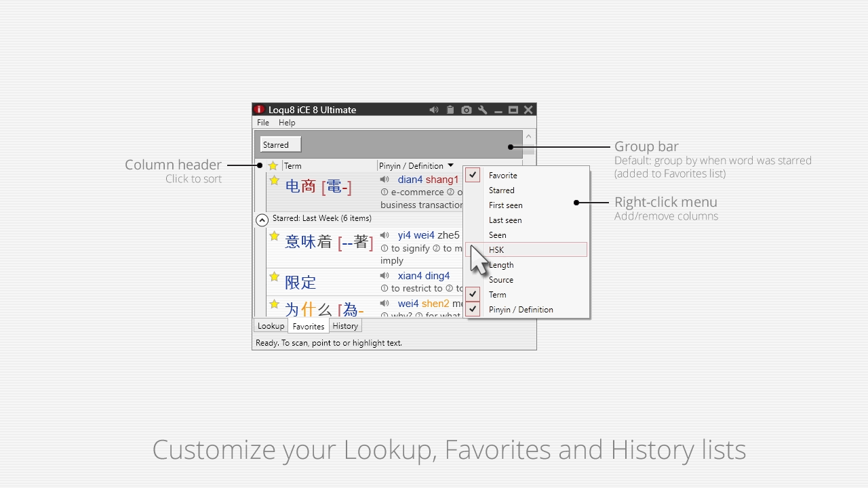Switch to the Lookup tab
This screenshot has width=868, height=488.
click(x=271, y=326)
